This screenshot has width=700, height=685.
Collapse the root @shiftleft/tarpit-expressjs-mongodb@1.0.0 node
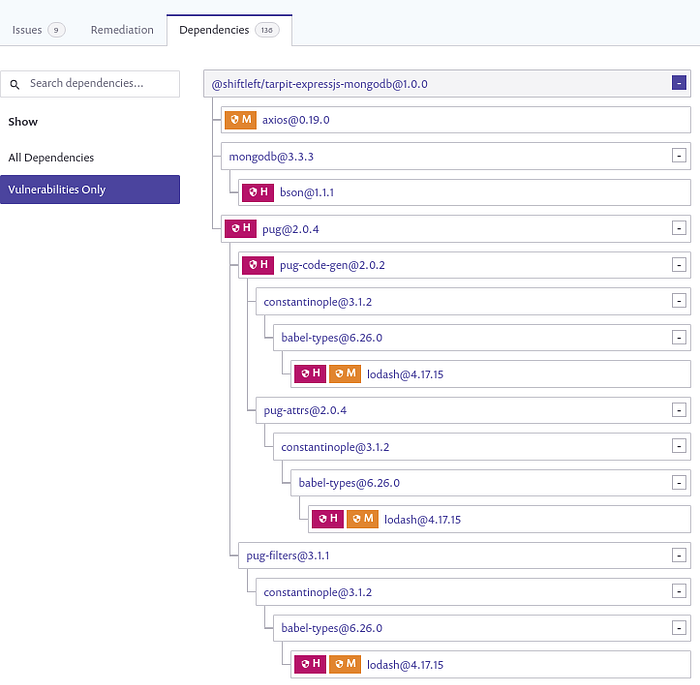(x=679, y=83)
